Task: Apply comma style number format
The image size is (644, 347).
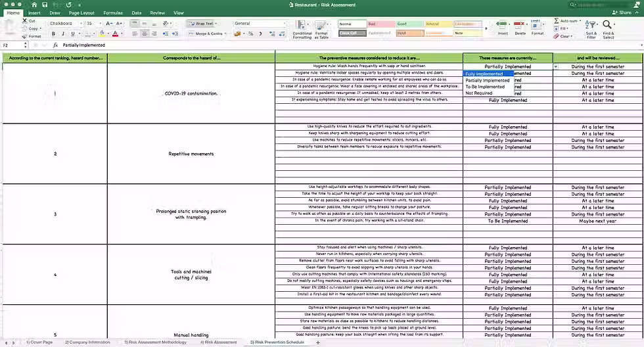Action: coord(260,34)
